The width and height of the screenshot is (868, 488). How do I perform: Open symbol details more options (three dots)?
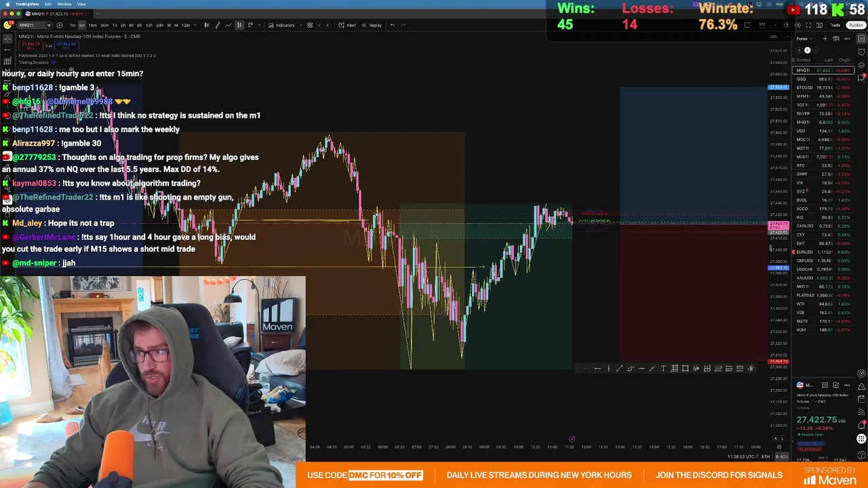847,385
